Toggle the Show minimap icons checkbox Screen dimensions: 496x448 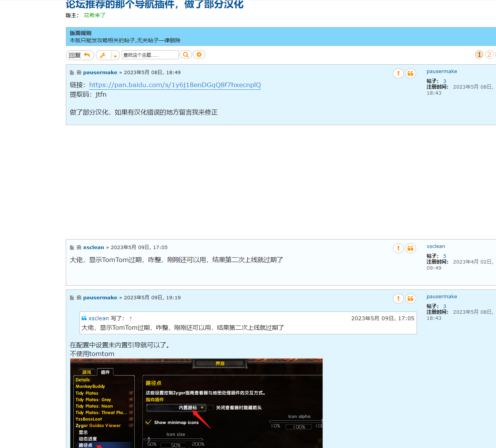[149, 423]
